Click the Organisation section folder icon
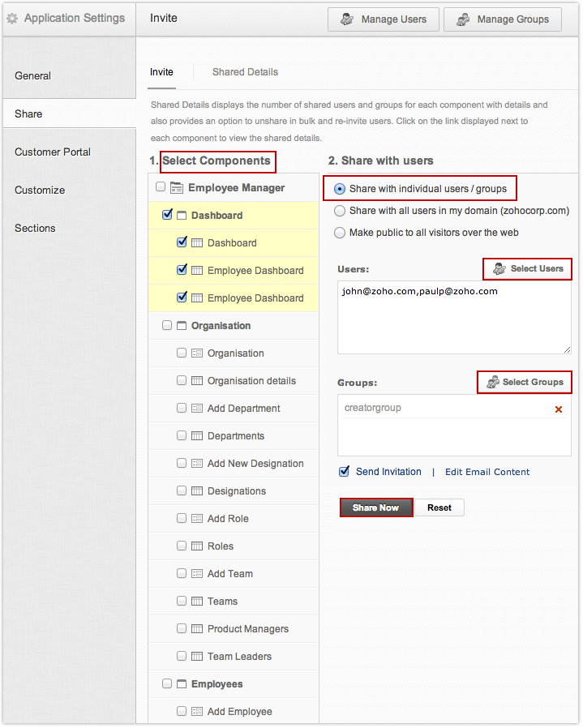The width and height of the screenshot is (583, 728). (182, 326)
